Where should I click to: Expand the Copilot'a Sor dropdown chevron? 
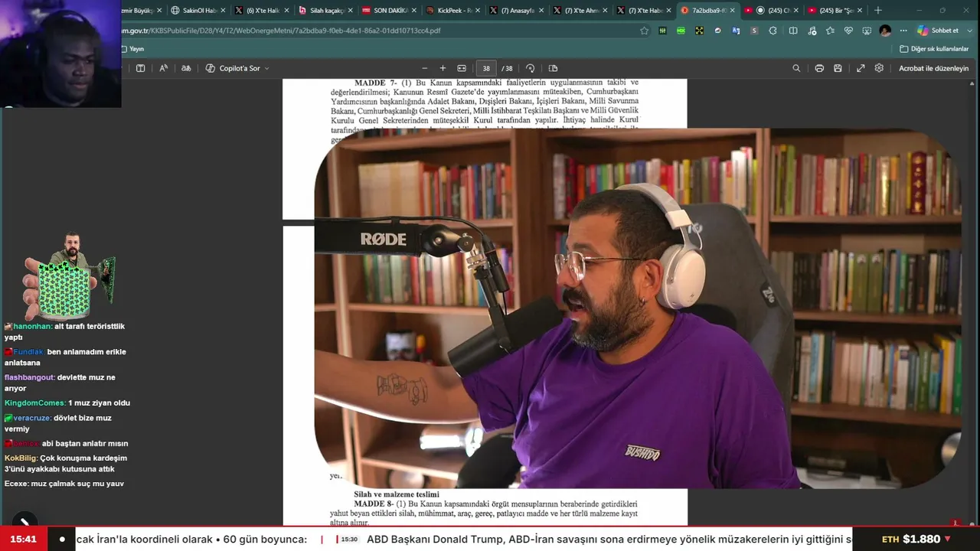click(x=266, y=68)
